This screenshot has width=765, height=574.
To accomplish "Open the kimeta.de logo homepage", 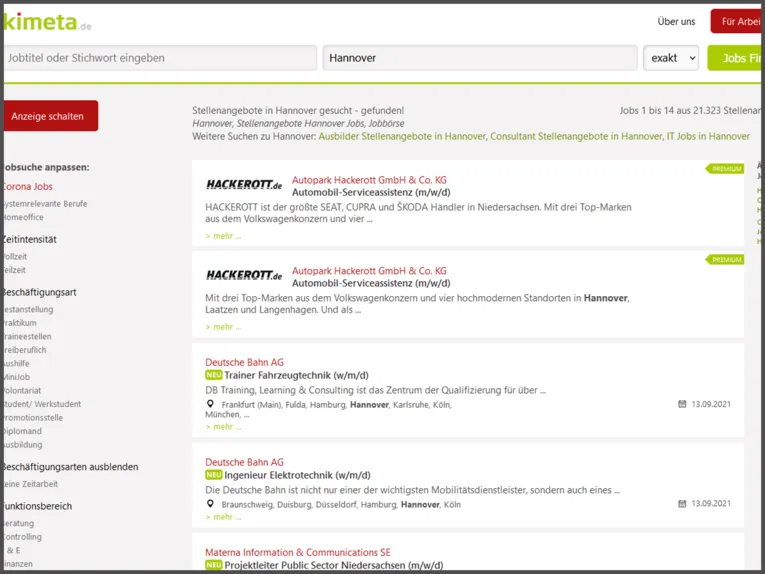I will click(x=48, y=22).
